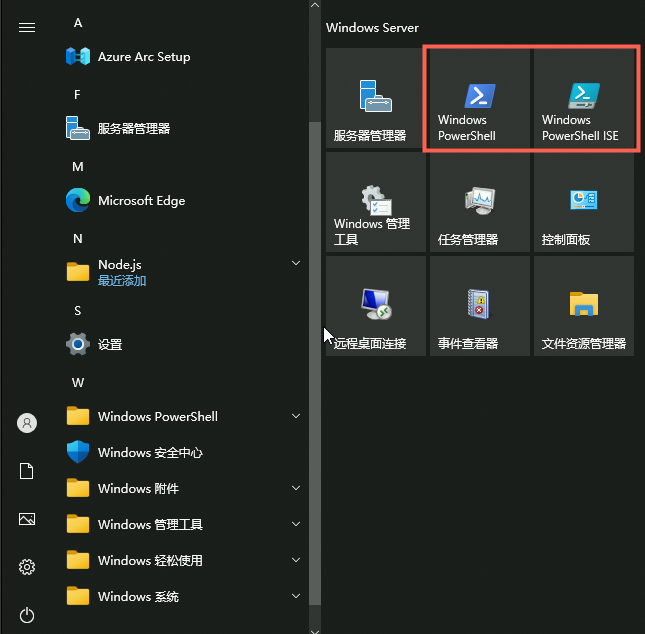Click the letter F group header

click(x=77, y=95)
